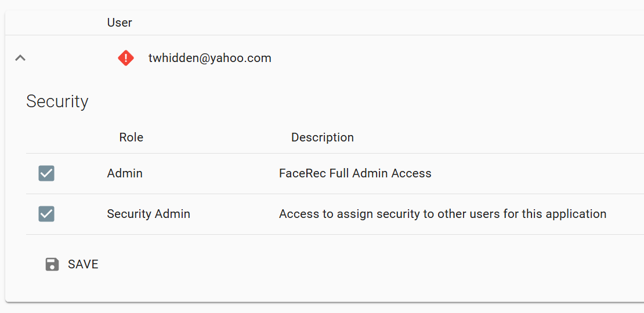Click the FaceRec Full Admin Access description
The width and height of the screenshot is (644, 313).
click(x=355, y=173)
